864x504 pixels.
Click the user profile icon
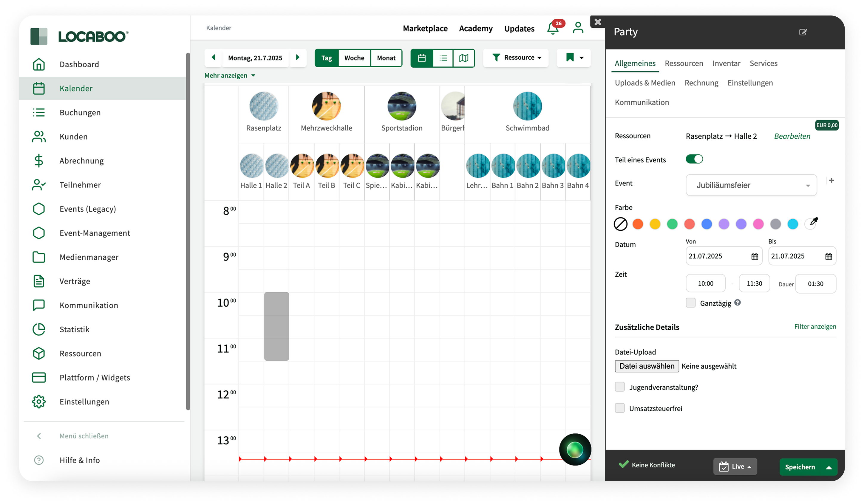click(x=578, y=28)
